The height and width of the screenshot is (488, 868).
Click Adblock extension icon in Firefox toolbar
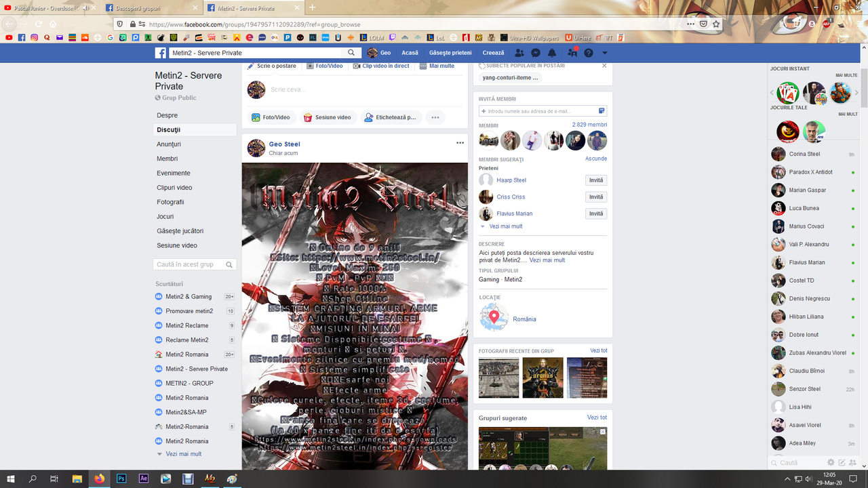[827, 24]
